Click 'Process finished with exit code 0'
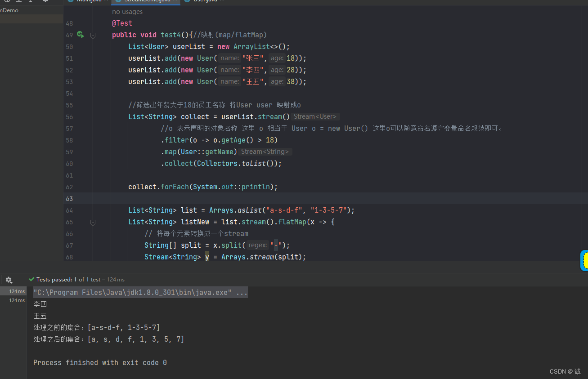This screenshot has height=379, width=588. (x=100, y=363)
